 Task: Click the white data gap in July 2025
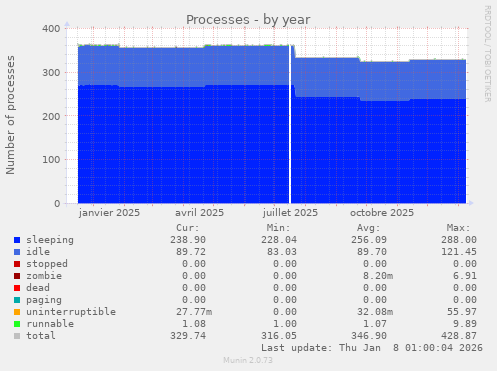[290, 124]
